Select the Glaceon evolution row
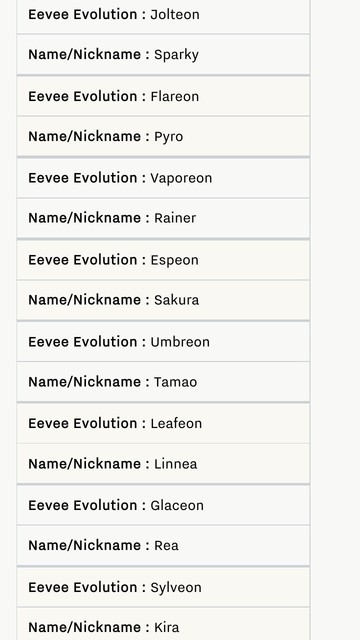The image size is (360, 640). point(163,505)
